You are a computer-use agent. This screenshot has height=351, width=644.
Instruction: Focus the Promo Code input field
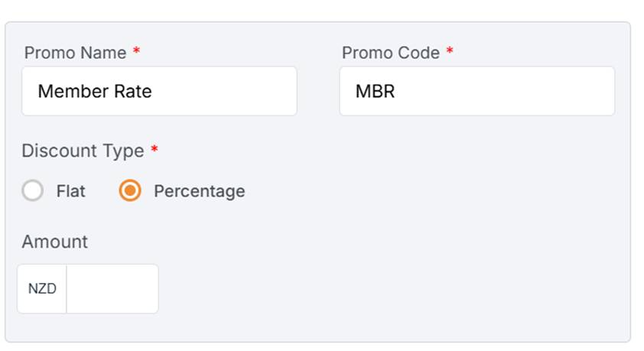click(476, 91)
